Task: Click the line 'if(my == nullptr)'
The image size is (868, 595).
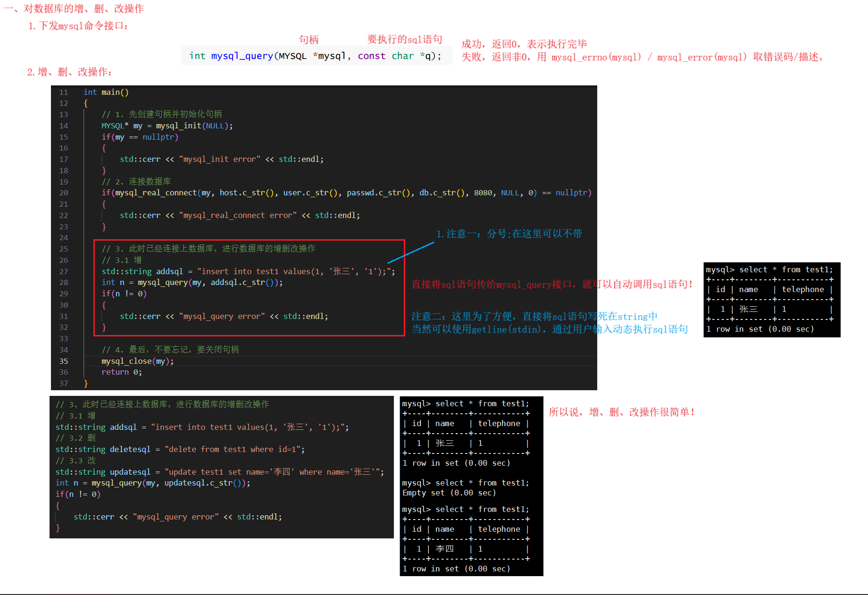Action: pos(140,137)
